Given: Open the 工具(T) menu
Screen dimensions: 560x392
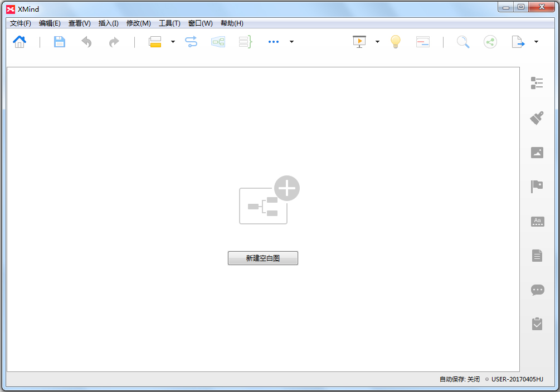Looking at the screenshot, I should coord(169,23).
